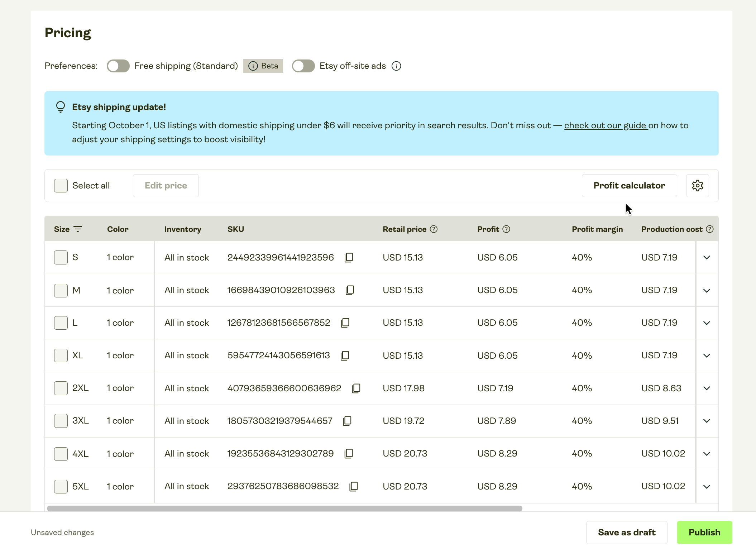
Task: Select the size M row checkbox
Action: [61, 290]
